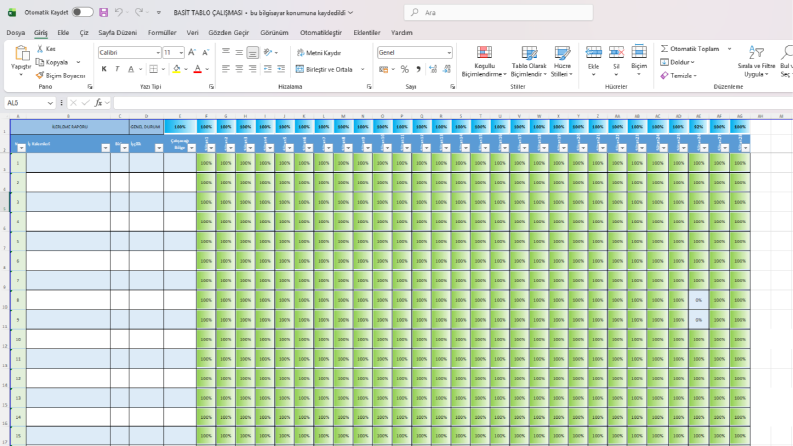The image size is (793, 446).
Task: Switch to the Veri tab
Action: tap(193, 32)
